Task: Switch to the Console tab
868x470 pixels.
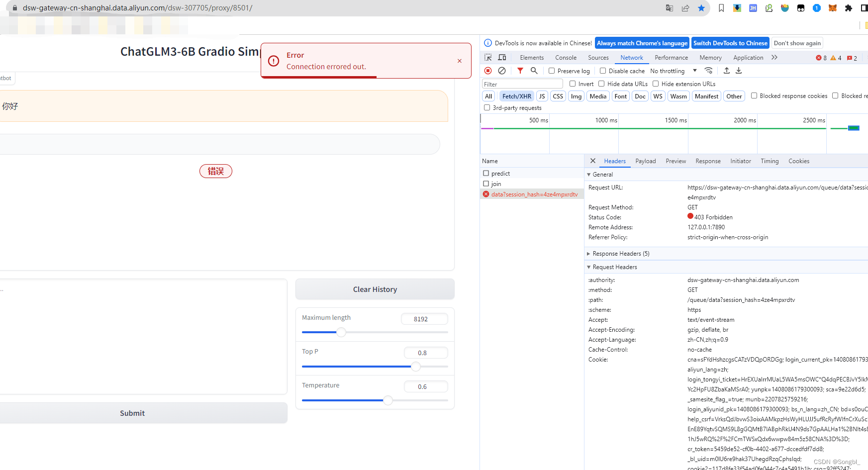Action: coord(566,58)
